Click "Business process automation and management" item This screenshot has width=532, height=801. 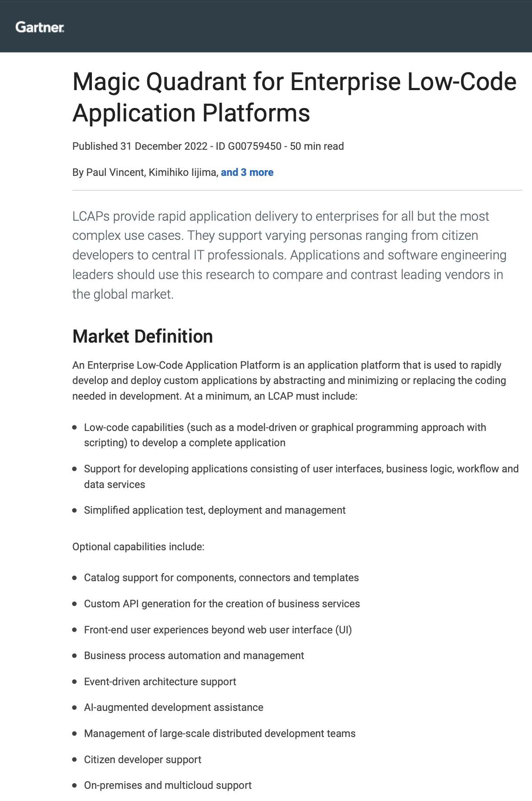point(194,656)
